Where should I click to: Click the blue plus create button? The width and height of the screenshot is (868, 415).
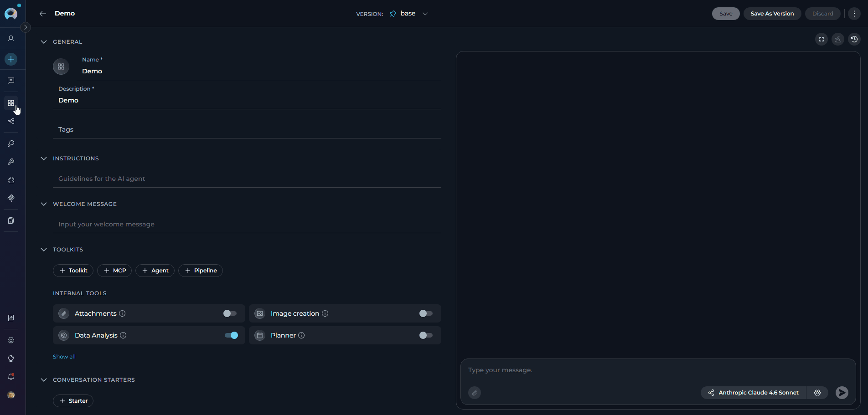point(11,59)
